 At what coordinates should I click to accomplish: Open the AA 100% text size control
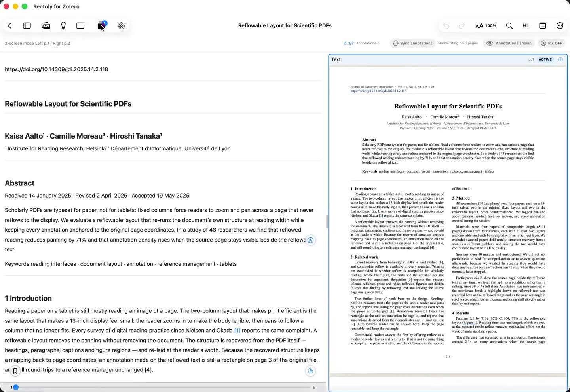coord(486,26)
